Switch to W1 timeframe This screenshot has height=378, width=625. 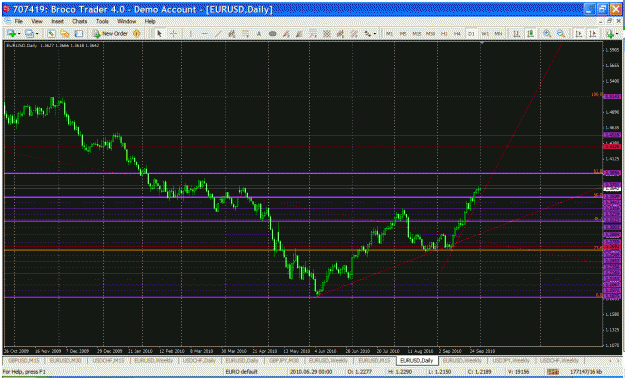(485, 34)
